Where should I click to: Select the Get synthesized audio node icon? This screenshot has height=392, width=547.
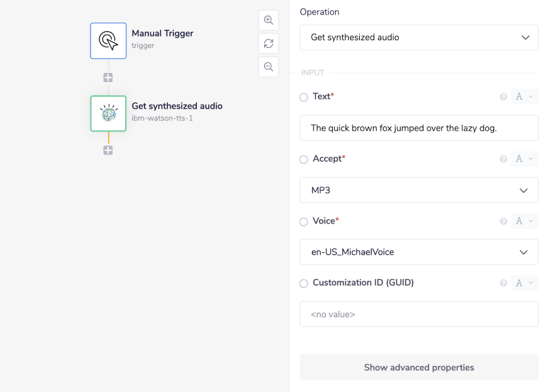tap(108, 114)
